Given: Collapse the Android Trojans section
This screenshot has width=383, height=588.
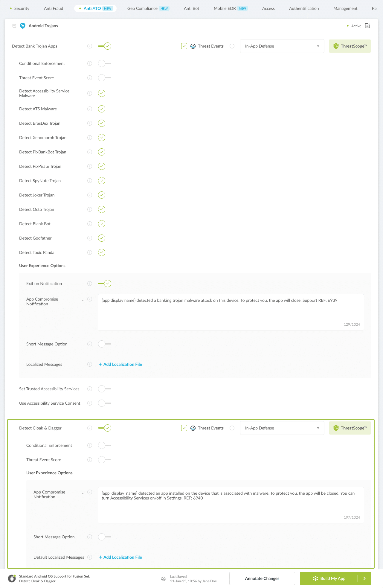Looking at the screenshot, I should pos(14,26).
